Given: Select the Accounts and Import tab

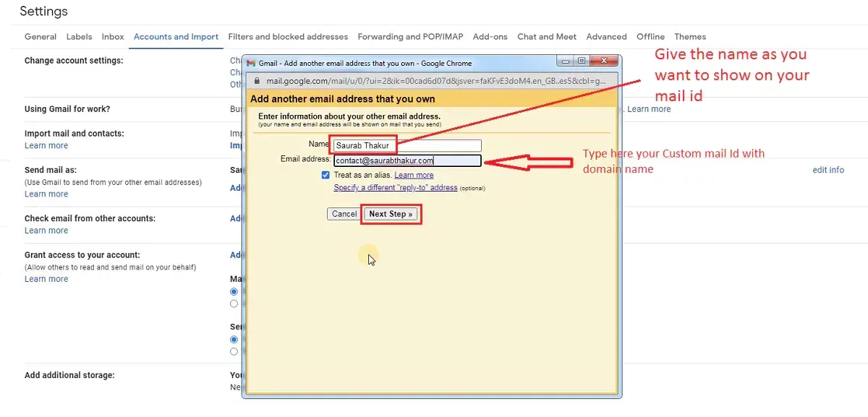Looking at the screenshot, I should (176, 37).
